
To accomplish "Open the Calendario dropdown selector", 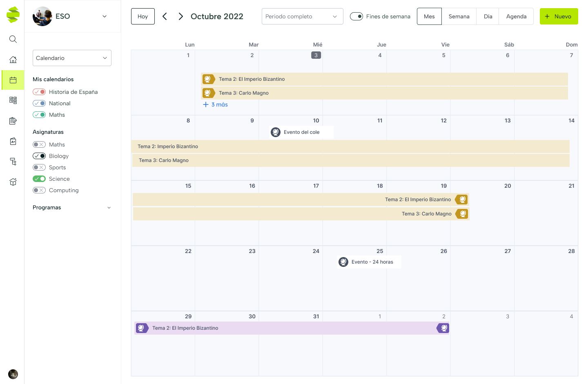I will (x=72, y=58).
